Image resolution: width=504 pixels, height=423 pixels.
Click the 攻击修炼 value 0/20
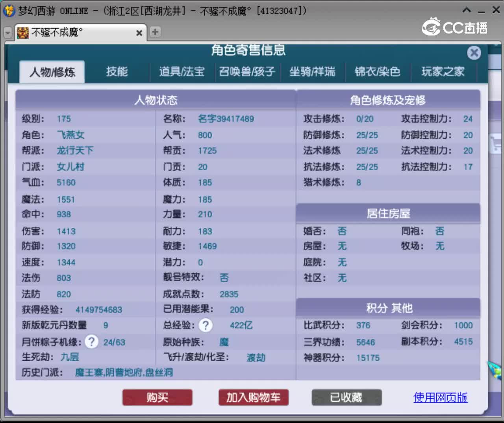coord(365,119)
